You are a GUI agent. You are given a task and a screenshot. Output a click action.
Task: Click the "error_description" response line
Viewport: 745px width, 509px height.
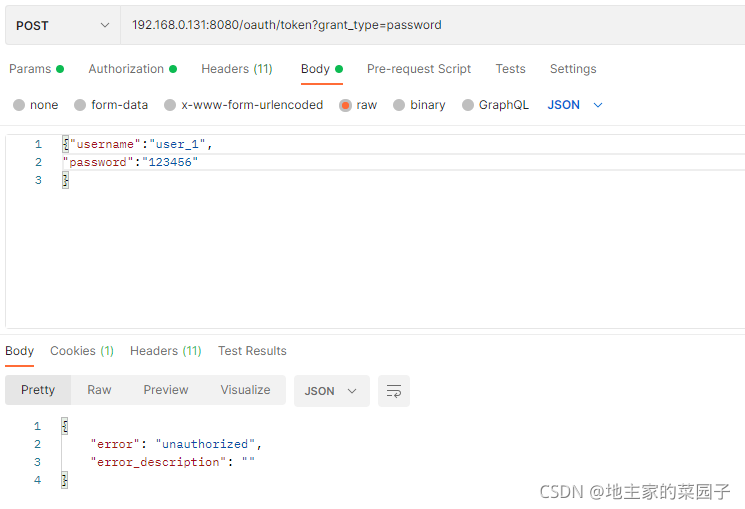pyautogui.click(x=172, y=462)
